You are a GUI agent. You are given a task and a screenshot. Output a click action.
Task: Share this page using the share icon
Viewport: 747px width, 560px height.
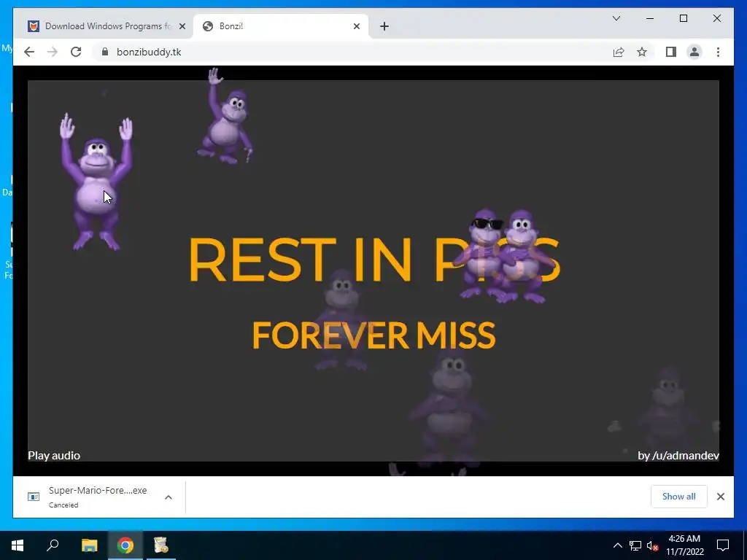coord(619,52)
